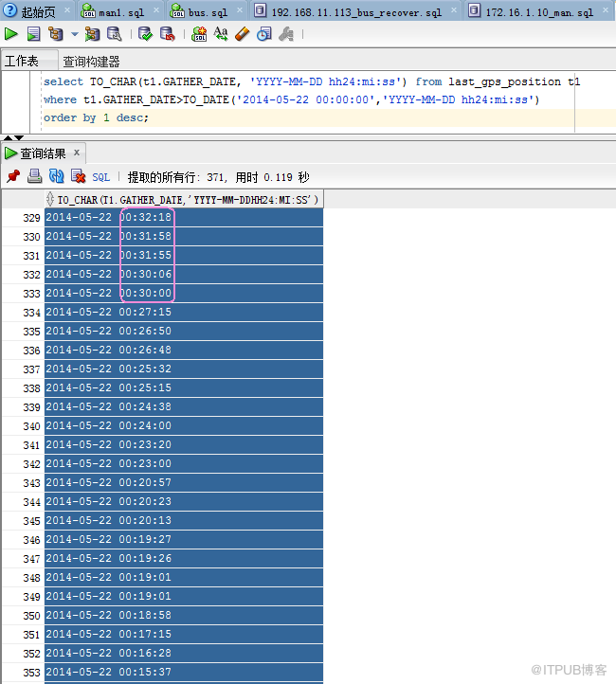The height and width of the screenshot is (684, 616).
Task: Close the 起始页 tab
Action: (x=67, y=10)
